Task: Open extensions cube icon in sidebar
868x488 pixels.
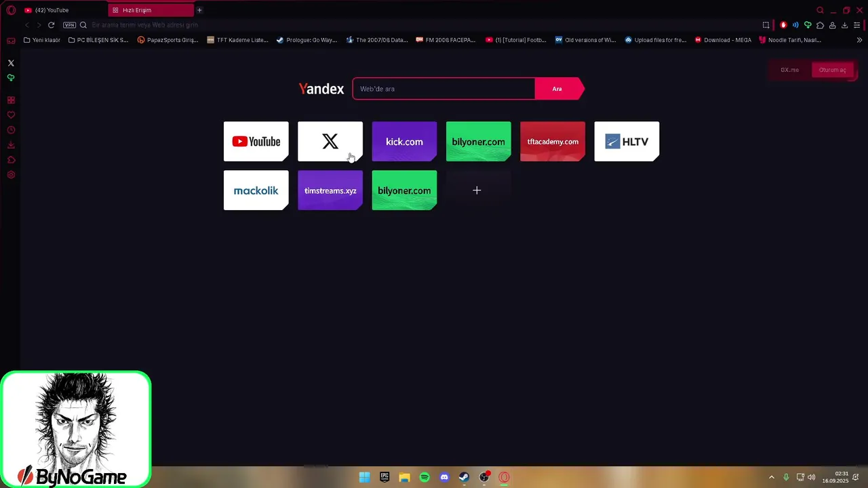Action: (11, 160)
